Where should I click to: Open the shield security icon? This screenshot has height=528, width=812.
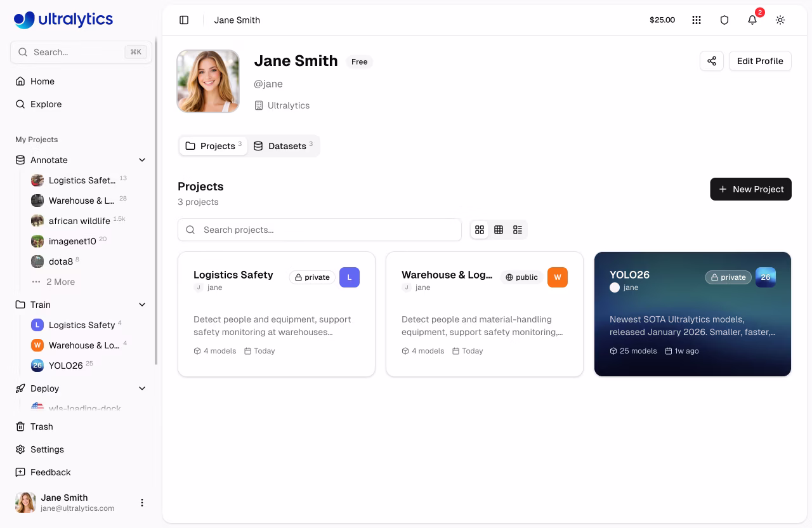724,20
